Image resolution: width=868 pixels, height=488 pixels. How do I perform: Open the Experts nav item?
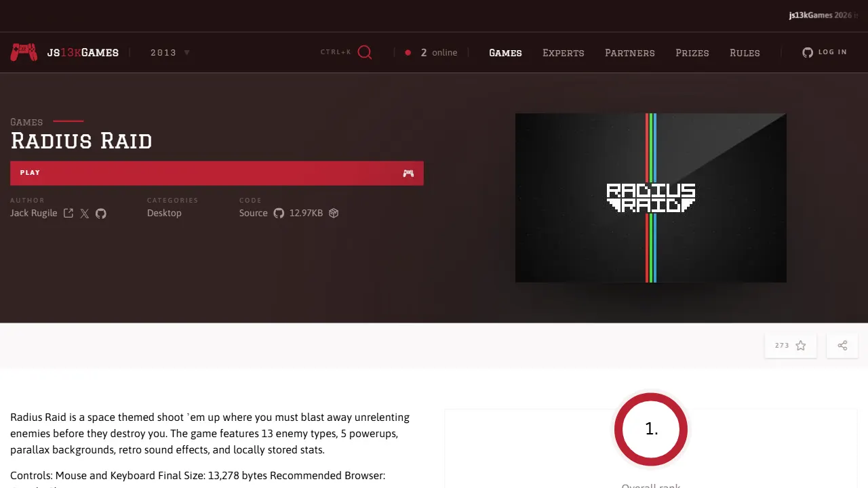pyautogui.click(x=563, y=53)
